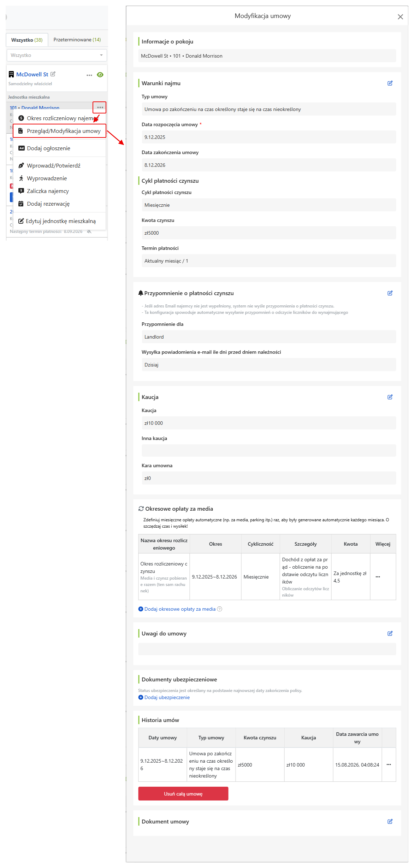The width and height of the screenshot is (414, 868).
Task: Select Edytuj jednostkę mieszkalną menu item
Action: (x=59, y=221)
